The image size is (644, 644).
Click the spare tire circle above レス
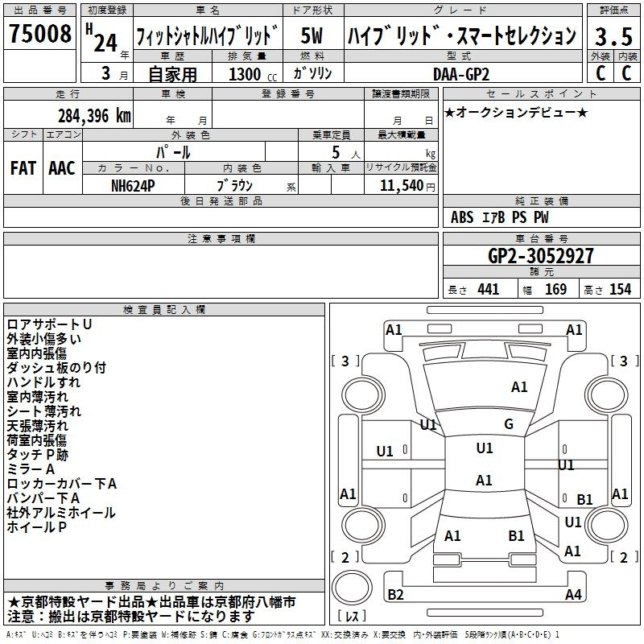[352, 587]
